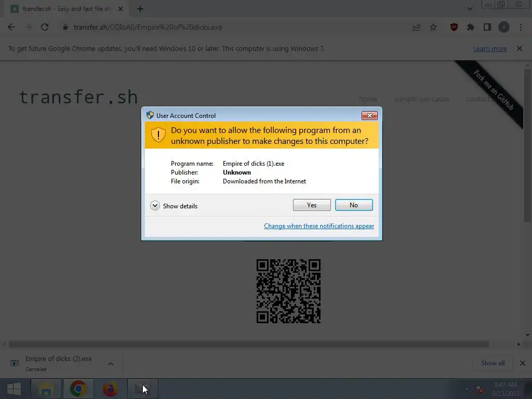Image resolution: width=532 pixels, height=399 pixels.
Task: Click the QR code image
Action: [288, 291]
